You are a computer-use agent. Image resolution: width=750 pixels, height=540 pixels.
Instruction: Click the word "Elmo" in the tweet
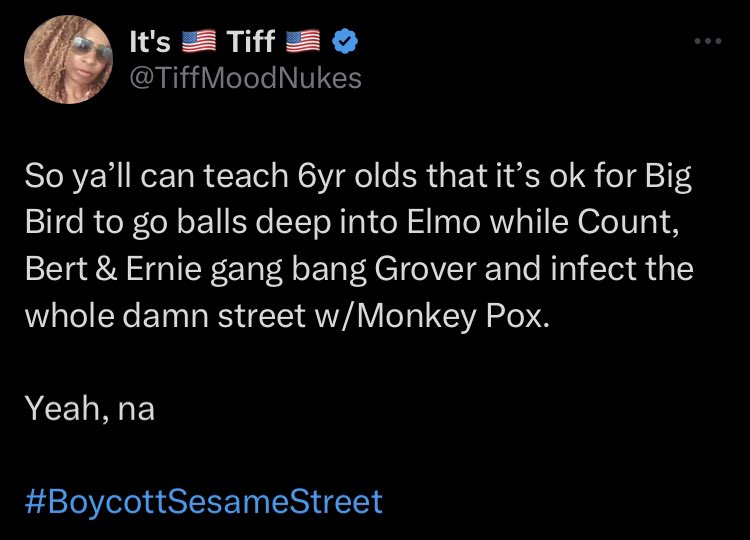coord(443,222)
